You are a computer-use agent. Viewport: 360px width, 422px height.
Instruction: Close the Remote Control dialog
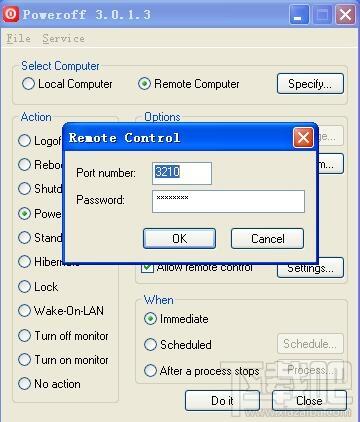point(303,137)
